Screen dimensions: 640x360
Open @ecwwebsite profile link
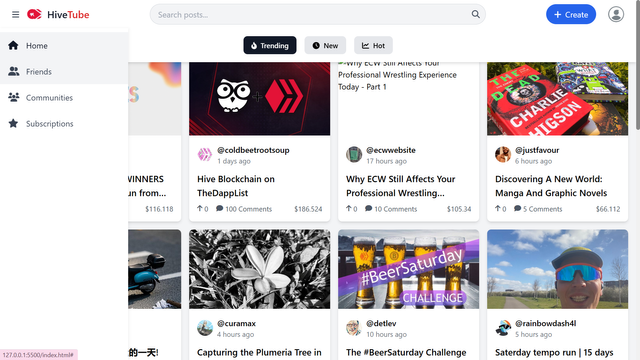(x=391, y=150)
